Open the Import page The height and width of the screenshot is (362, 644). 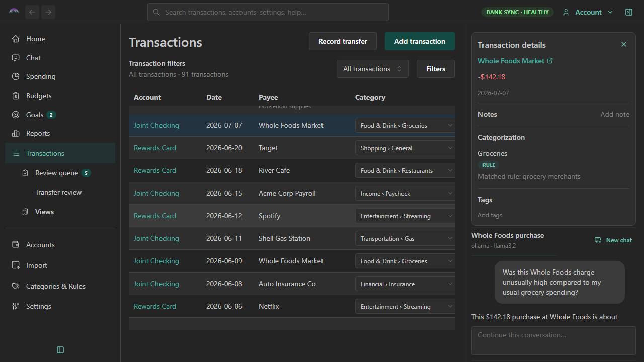coord(60,265)
